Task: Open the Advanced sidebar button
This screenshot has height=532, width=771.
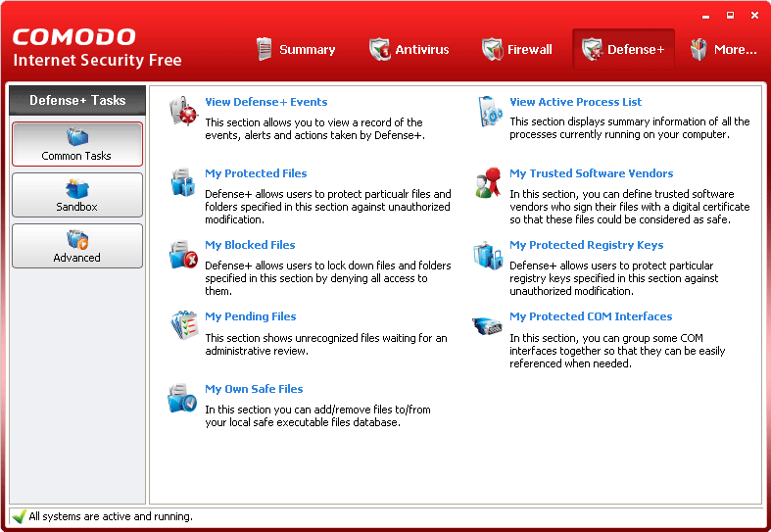Action: coord(77,246)
